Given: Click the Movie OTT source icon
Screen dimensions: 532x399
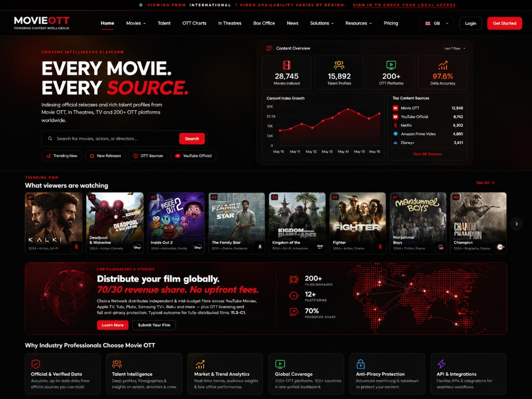Looking at the screenshot, I should pos(395,108).
